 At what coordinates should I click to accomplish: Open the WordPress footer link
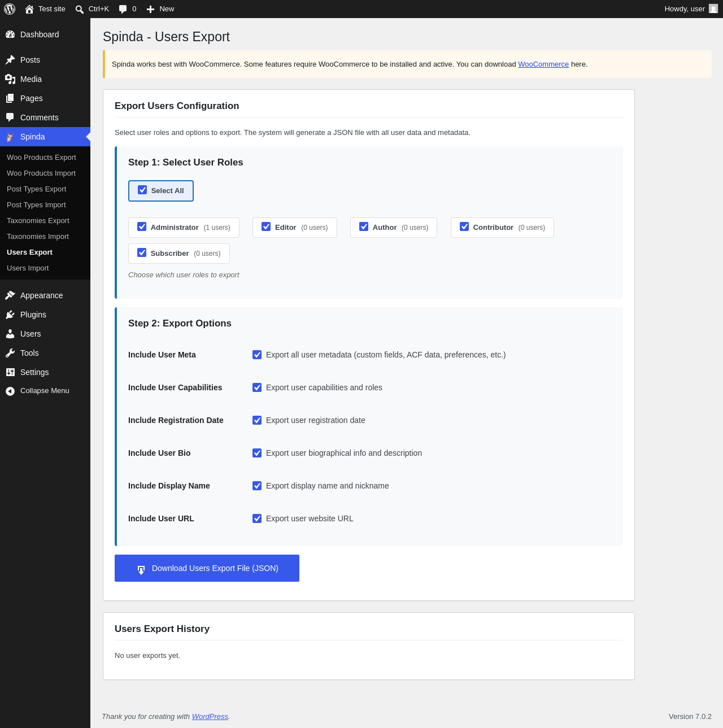click(210, 717)
